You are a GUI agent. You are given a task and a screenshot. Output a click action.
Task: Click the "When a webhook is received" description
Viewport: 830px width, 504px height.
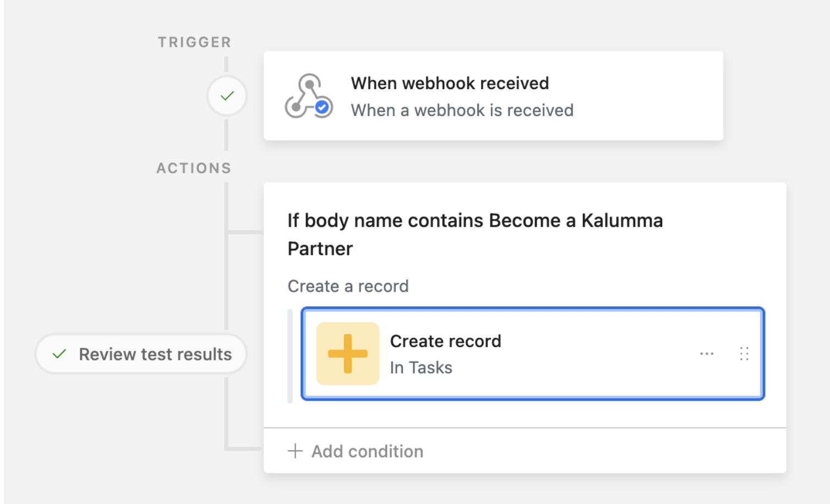462,110
